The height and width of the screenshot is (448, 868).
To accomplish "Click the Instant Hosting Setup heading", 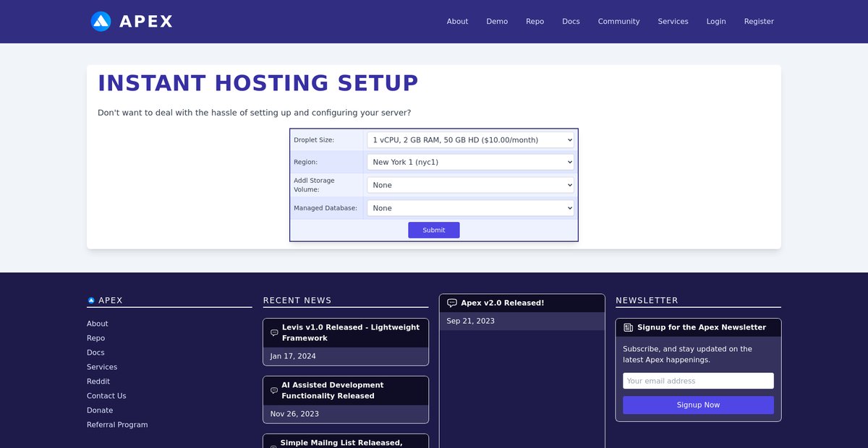I will click(258, 83).
